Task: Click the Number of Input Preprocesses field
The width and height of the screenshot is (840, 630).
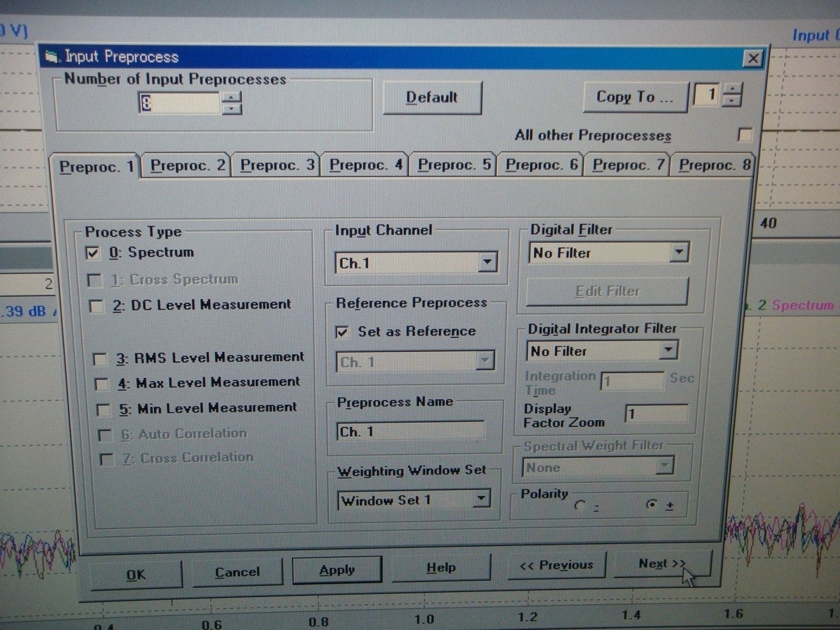Action: [178, 103]
